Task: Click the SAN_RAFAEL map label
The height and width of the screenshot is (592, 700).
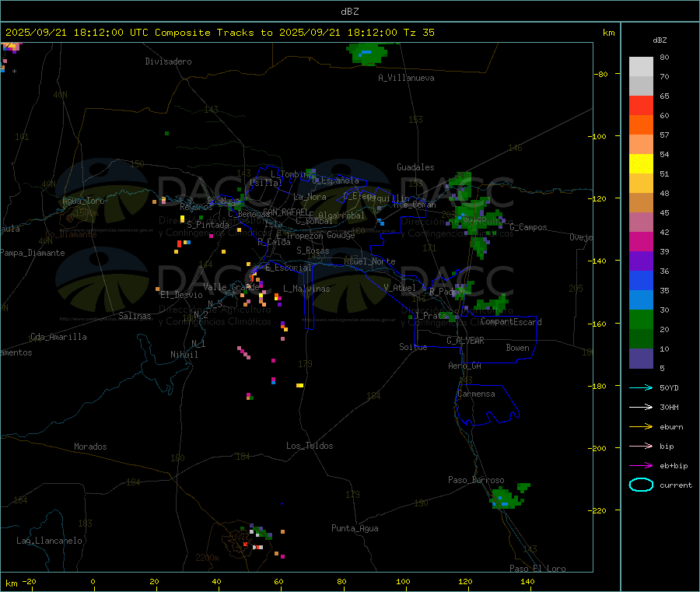Action: 285,212
